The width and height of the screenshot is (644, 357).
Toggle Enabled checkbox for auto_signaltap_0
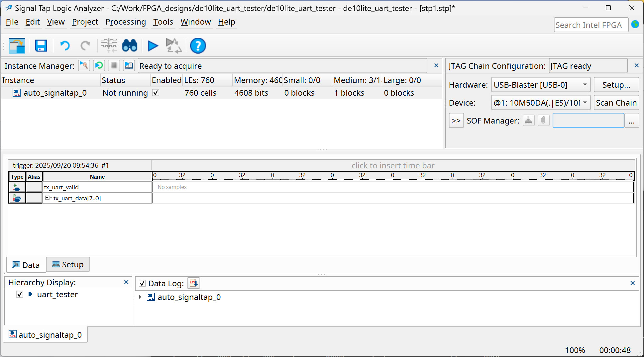pos(156,93)
